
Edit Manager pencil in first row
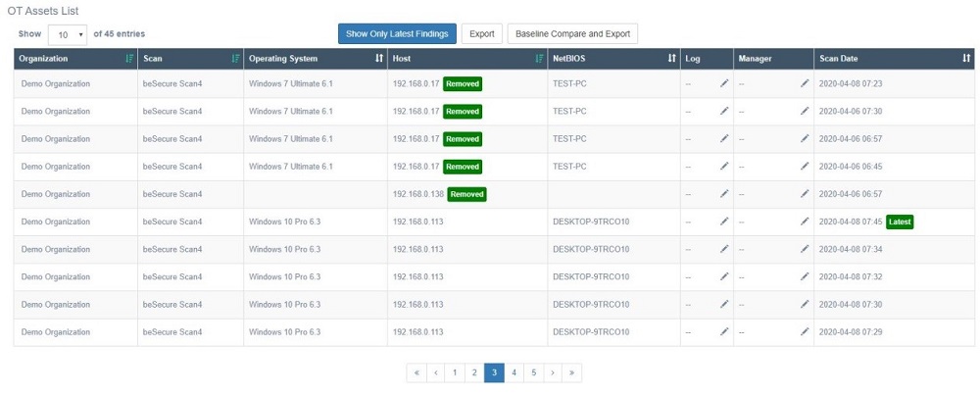click(805, 84)
